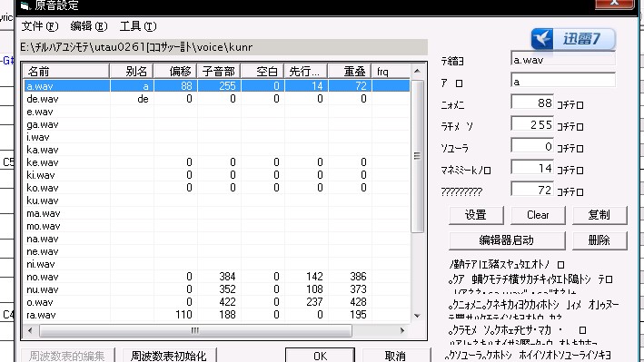Image resolution: width=644 pixels, height=362 pixels.
Task: Select the ko.wav row
Action: point(217,188)
